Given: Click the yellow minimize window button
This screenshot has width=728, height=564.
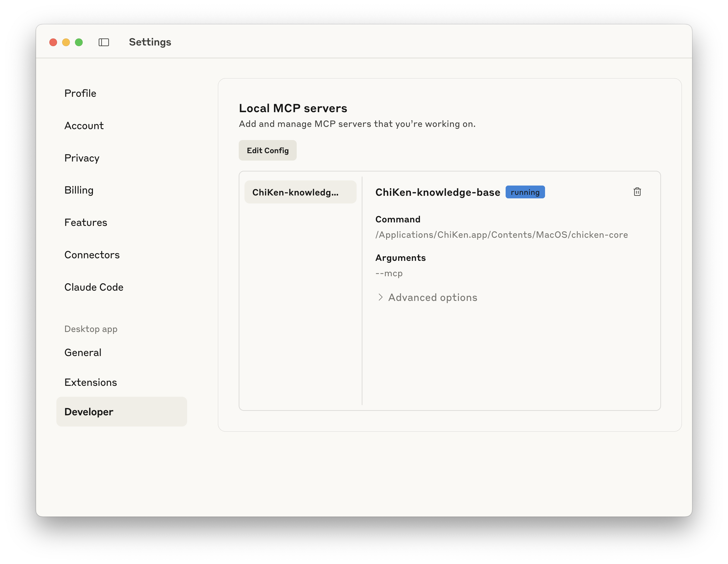Looking at the screenshot, I should 66,42.
